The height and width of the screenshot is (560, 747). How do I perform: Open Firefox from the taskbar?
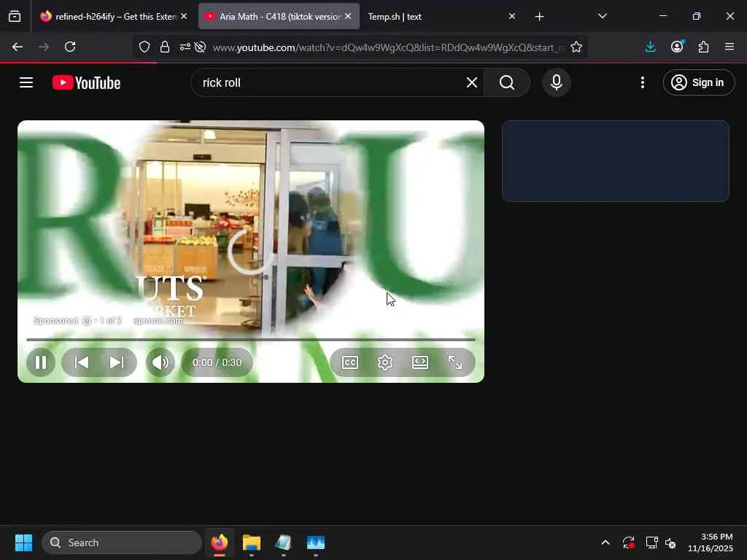coord(220,542)
